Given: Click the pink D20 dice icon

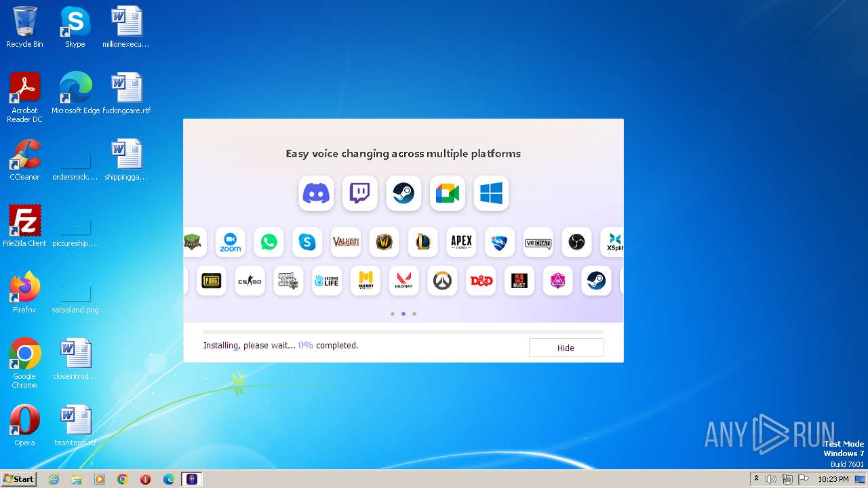Looking at the screenshot, I should [x=557, y=281].
